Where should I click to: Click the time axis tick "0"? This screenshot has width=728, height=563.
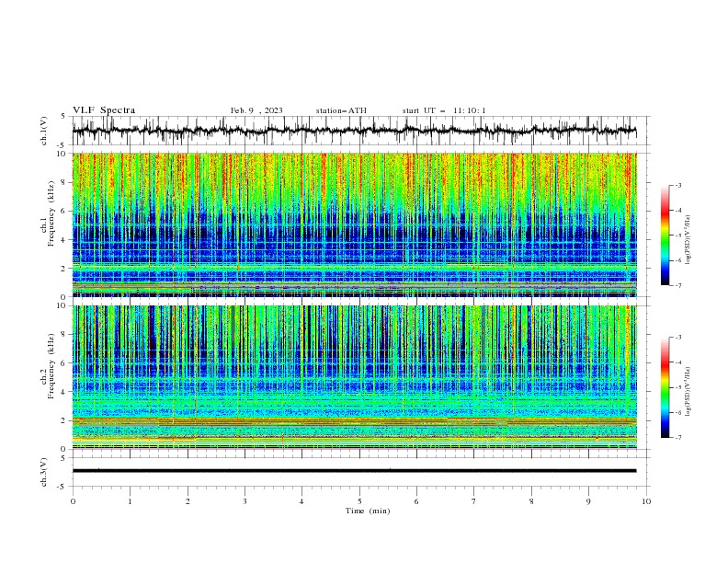(73, 501)
